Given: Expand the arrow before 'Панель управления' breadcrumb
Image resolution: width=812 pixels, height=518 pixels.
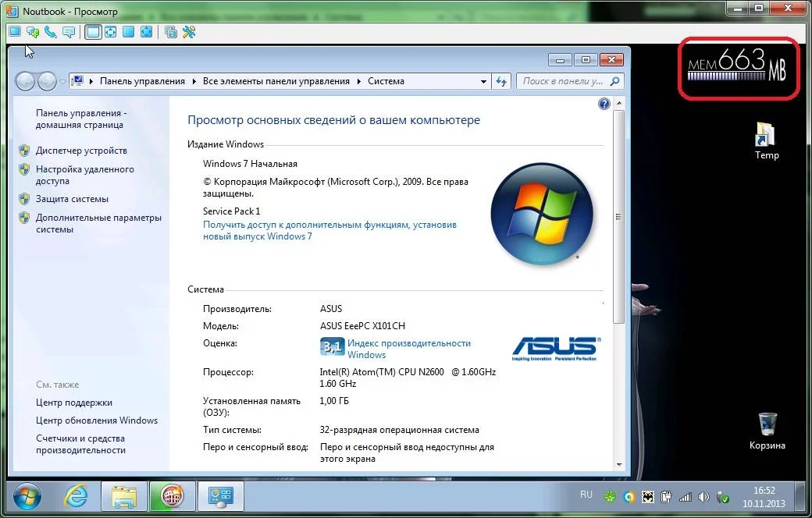Looking at the screenshot, I should pyautogui.click(x=91, y=81).
